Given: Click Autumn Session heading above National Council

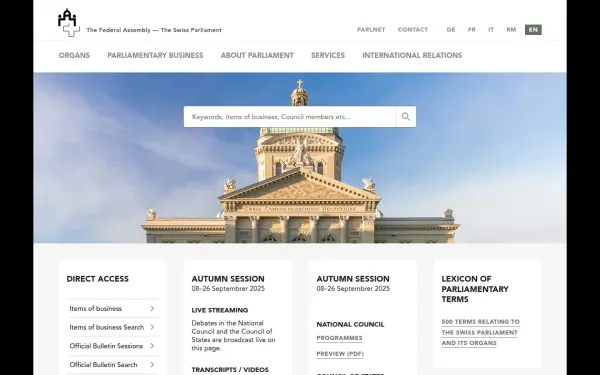Looking at the screenshot, I should (353, 279).
